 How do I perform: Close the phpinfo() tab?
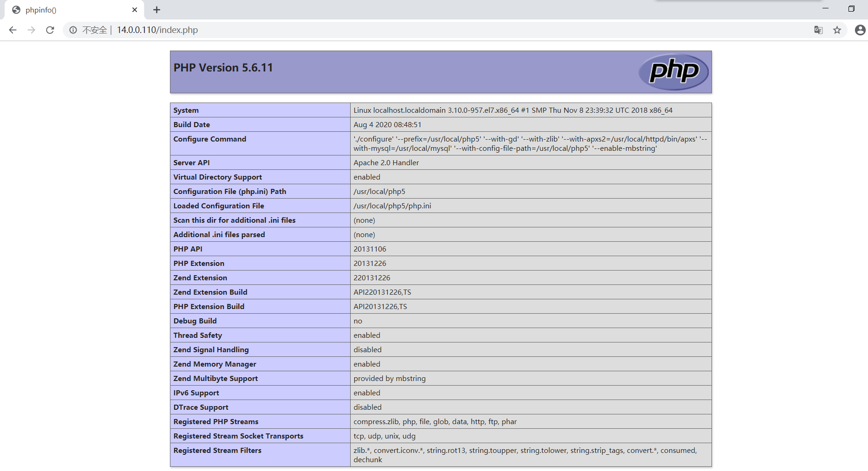135,10
